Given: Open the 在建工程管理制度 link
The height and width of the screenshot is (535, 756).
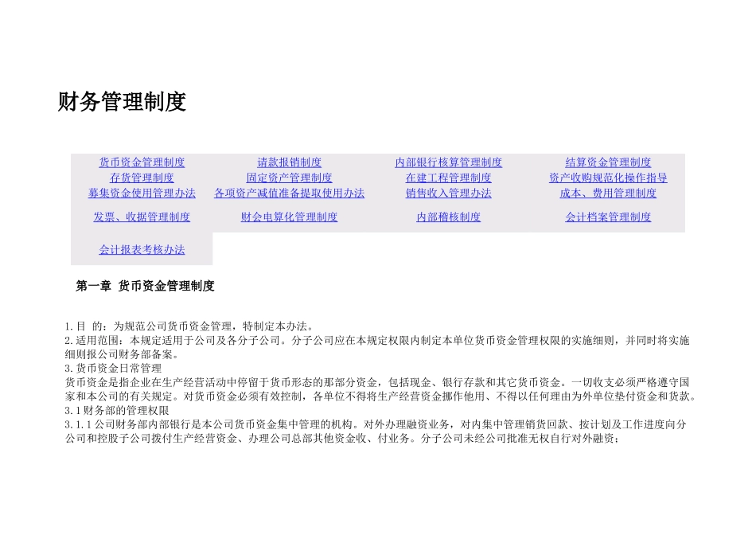Looking at the screenshot, I should point(448,178).
